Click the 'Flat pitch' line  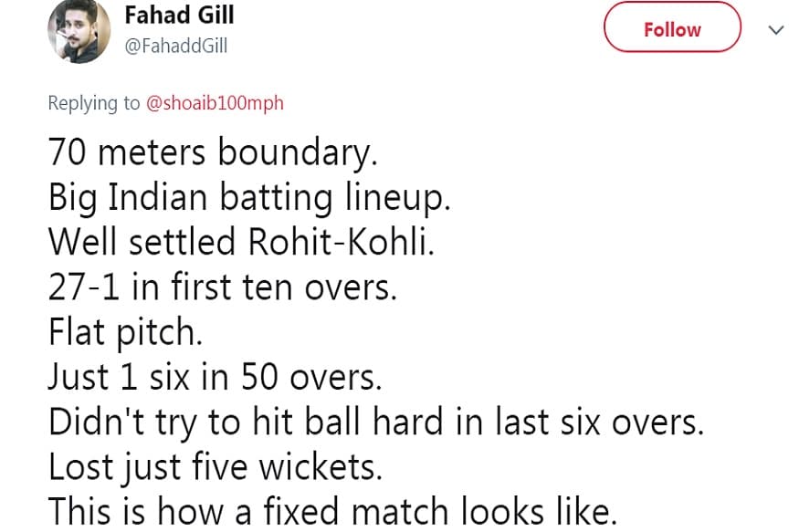coord(125,332)
